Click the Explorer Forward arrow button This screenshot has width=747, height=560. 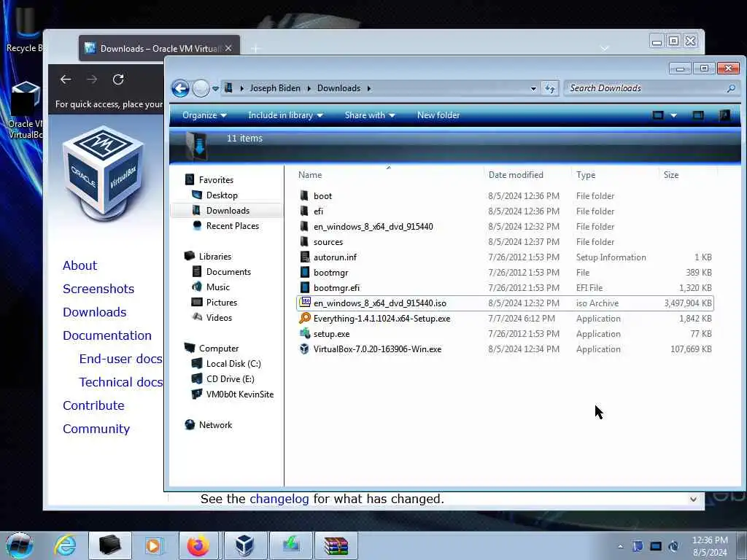201,88
